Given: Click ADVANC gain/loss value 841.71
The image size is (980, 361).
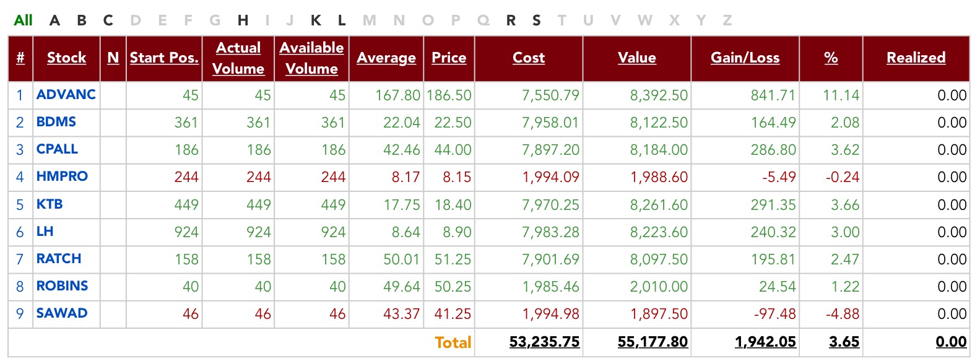Looking at the screenshot, I should click(x=773, y=95).
